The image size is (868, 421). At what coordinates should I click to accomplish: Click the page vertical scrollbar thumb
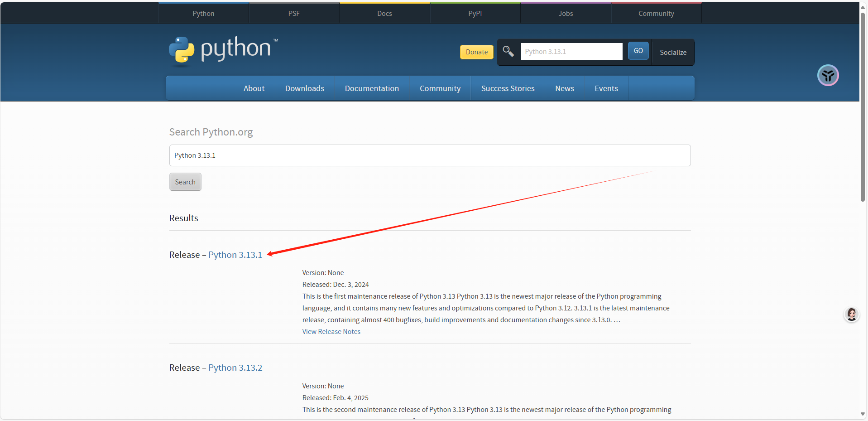point(863,106)
